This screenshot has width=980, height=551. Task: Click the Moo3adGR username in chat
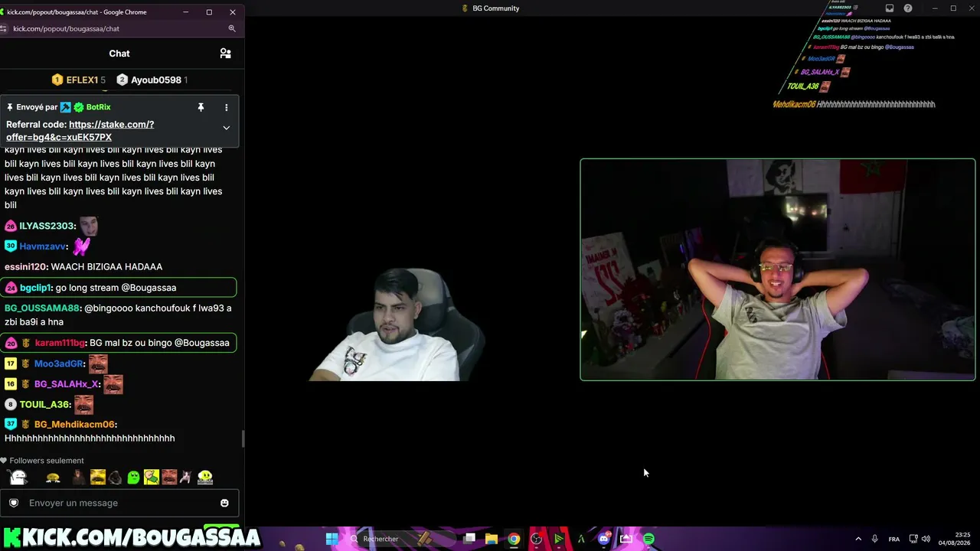point(59,364)
